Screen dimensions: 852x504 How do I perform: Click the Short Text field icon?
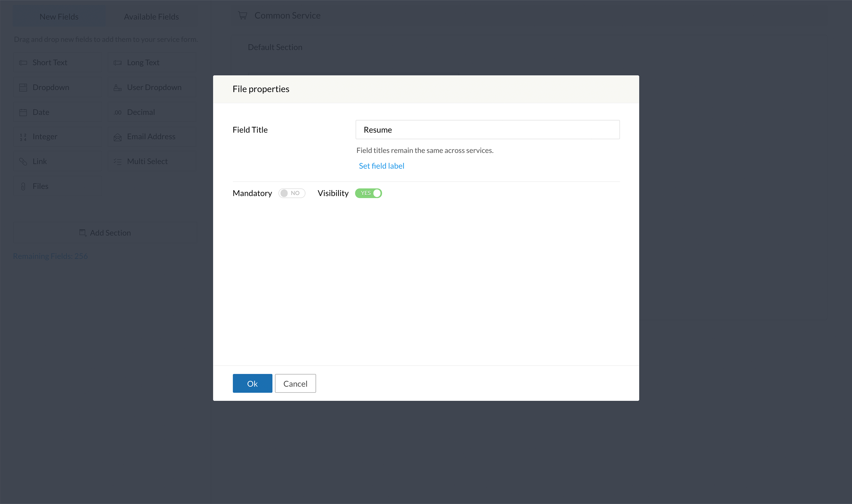tap(23, 63)
